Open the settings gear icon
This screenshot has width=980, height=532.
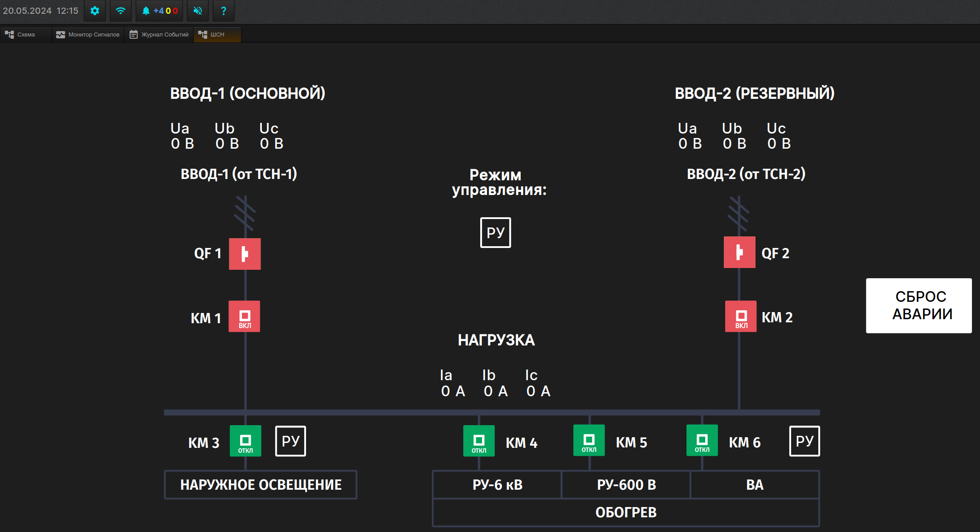[95, 11]
